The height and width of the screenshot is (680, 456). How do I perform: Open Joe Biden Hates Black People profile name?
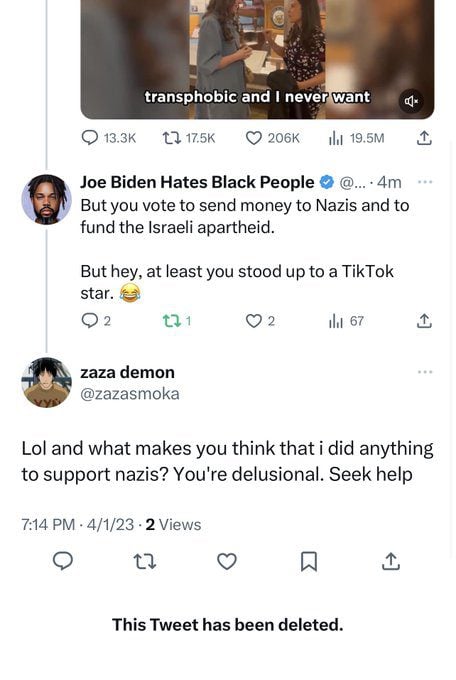tap(197, 182)
